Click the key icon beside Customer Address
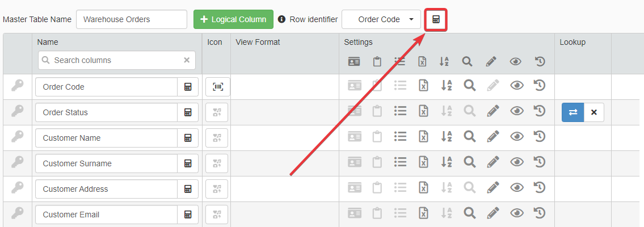644x227 pixels. (18, 188)
